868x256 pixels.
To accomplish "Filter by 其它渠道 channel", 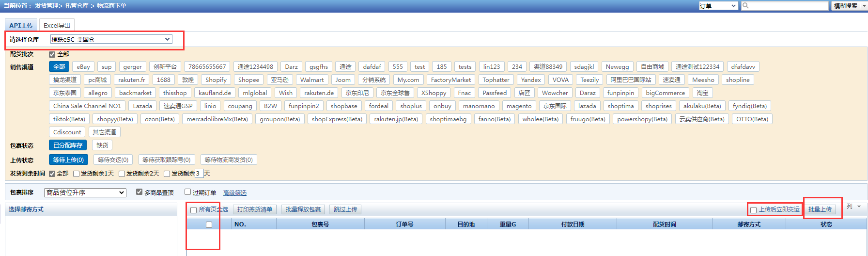I will (104, 132).
